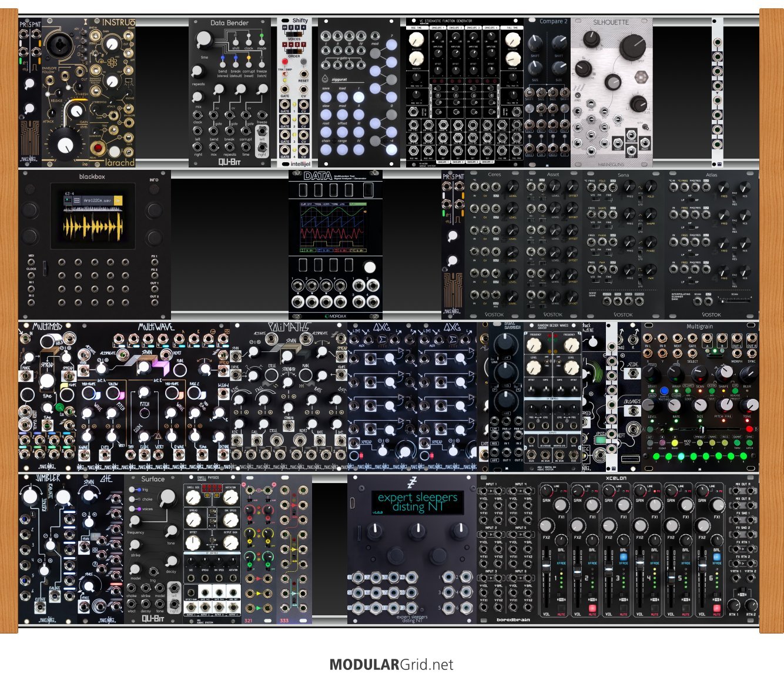Click the RTN 1 knob on xcelon
Image resolution: width=784 pixels, height=677 pixels.
[733, 604]
